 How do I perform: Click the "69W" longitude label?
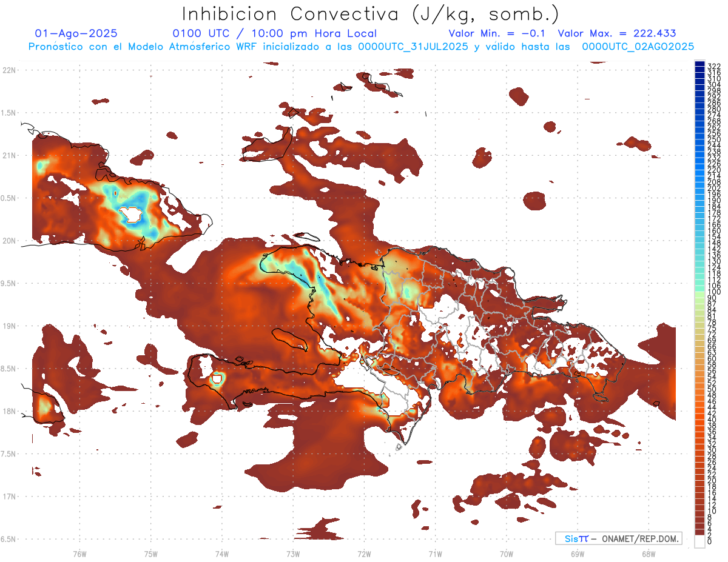coord(577,553)
